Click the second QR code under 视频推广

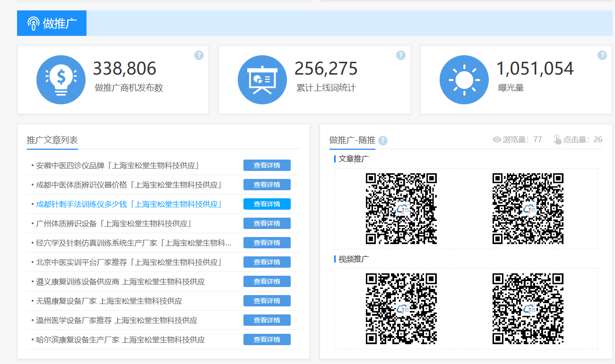pos(528,309)
